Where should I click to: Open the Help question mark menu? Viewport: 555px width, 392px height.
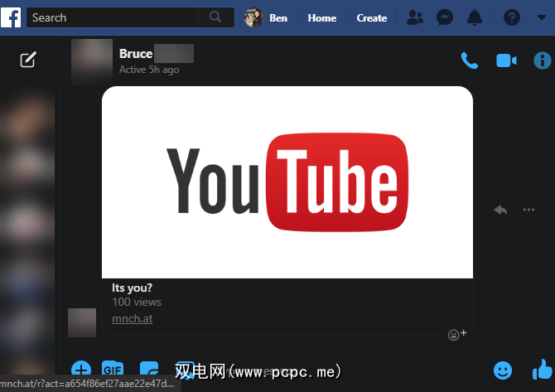pyautogui.click(x=513, y=17)
